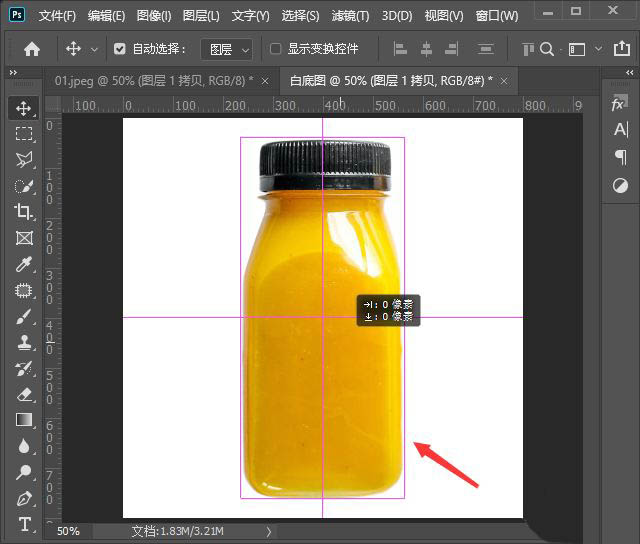
Task: Select the Crop tool
Action: 23,211
